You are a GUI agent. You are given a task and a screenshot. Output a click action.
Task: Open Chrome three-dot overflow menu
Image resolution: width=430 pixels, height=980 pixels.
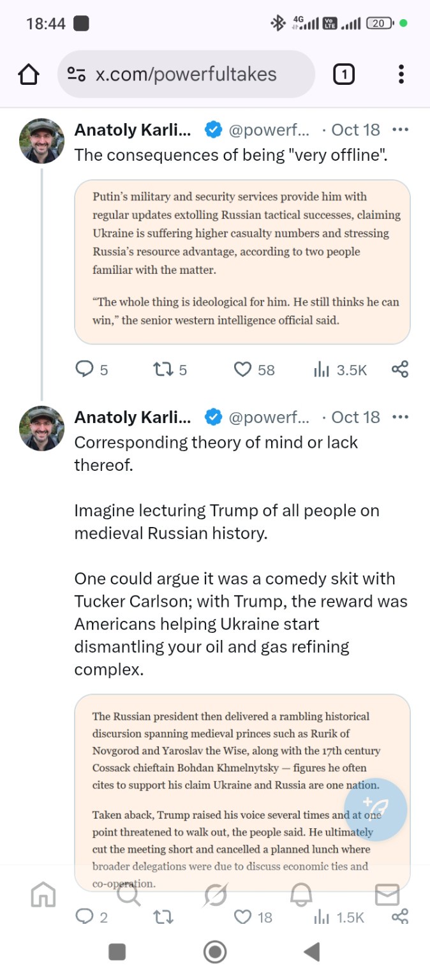click(x=401, y=75)
